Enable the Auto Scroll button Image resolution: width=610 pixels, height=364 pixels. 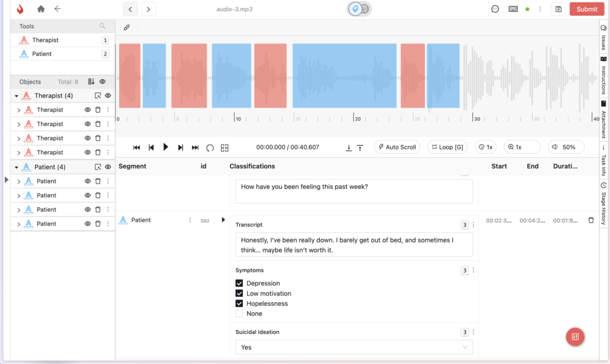click(x=397, y=147)
